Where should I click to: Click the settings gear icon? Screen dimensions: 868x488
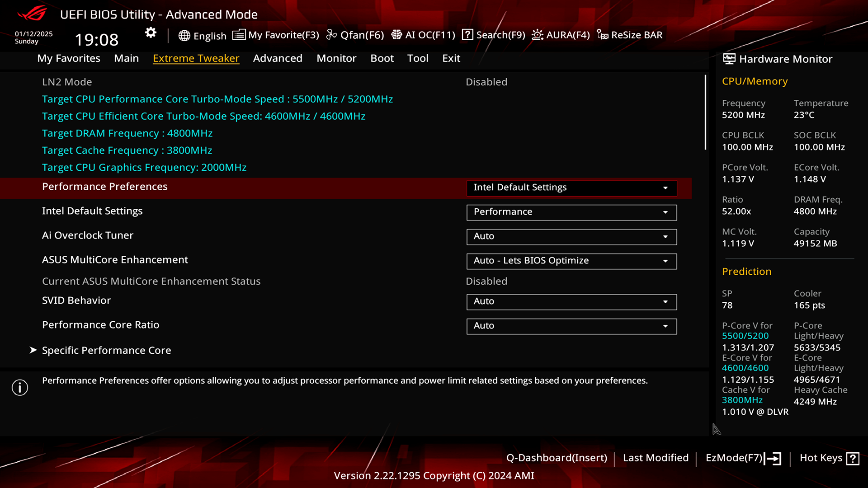pyautogui.click(x=151, y=33)
